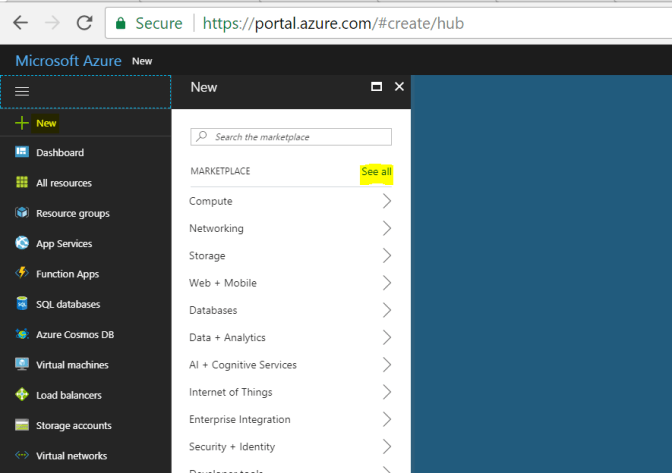Open App Services globe icon

coord(21,243)
